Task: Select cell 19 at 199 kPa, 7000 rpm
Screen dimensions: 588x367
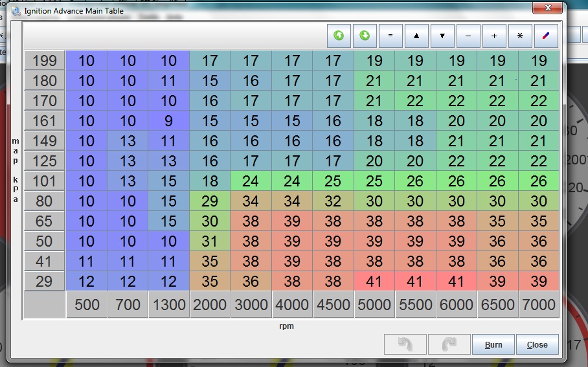Action: click(539, 61)
